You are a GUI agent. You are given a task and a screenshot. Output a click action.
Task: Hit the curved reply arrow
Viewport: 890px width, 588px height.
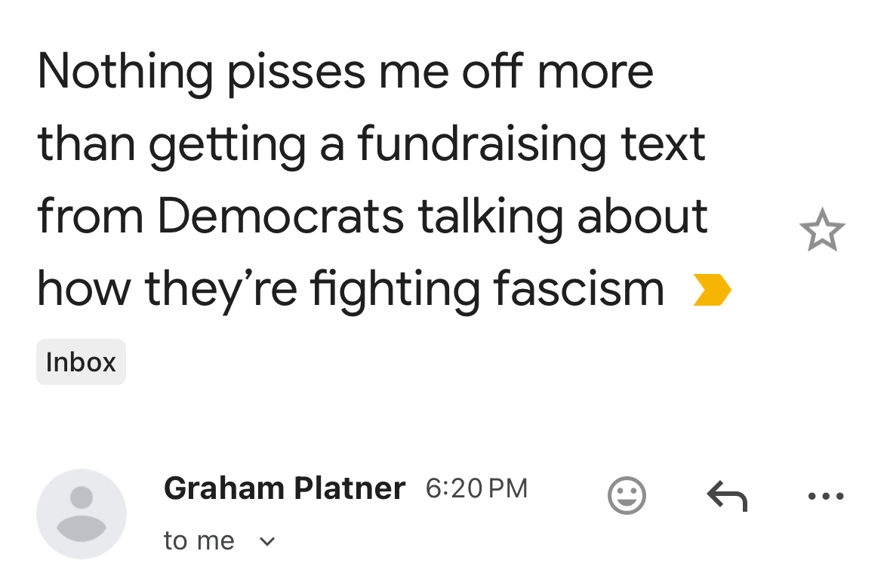coord(727,496)
